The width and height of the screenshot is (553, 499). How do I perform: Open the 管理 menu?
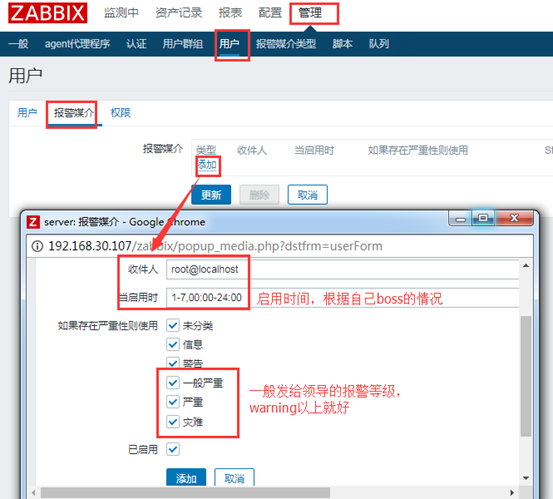(310, 13)
